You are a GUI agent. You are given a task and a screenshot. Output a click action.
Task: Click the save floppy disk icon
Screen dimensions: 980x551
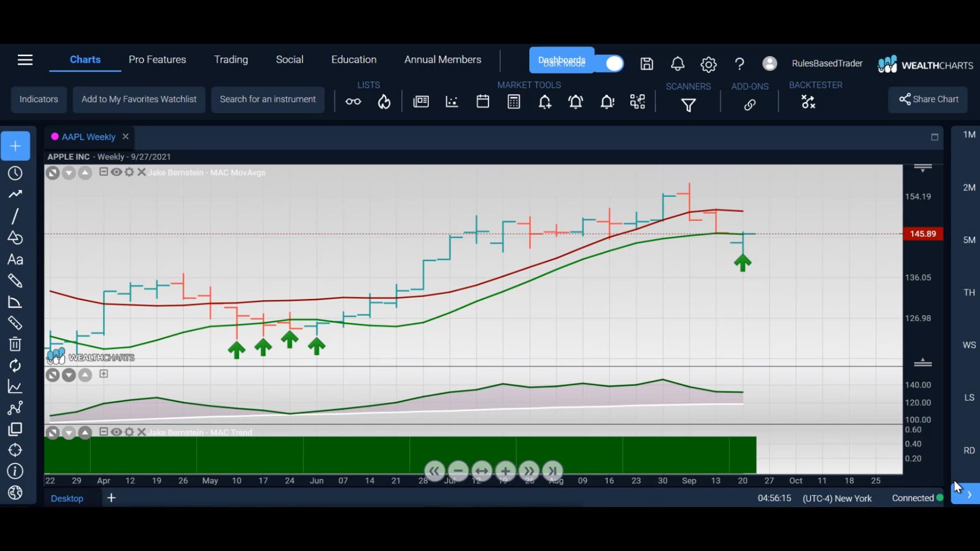pos(647,64)
